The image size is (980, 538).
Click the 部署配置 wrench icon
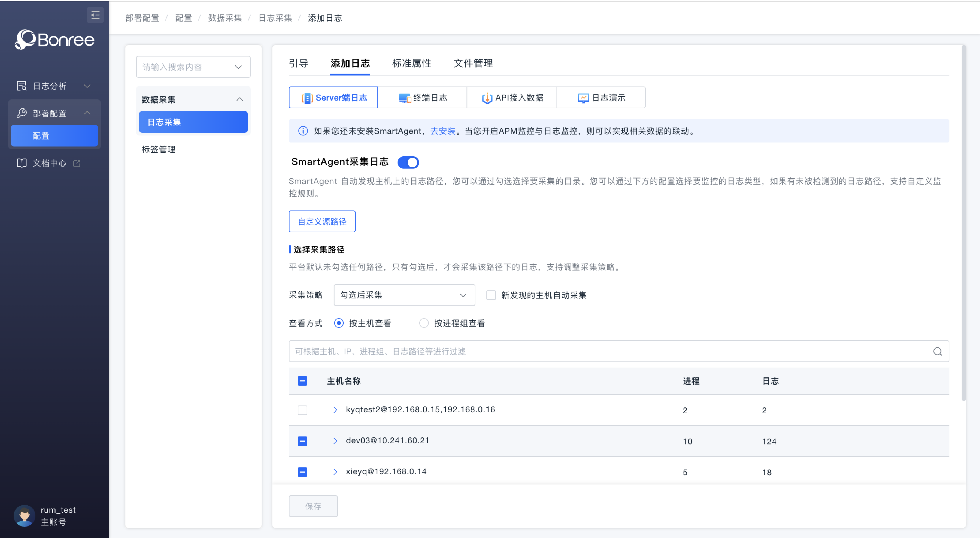pyautogui.click(x=22, y=113)
